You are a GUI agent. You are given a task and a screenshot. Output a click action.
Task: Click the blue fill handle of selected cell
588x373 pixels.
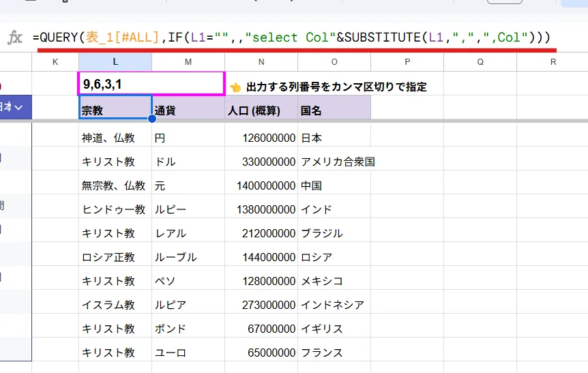pyautogui.click(x=152, y=119)
